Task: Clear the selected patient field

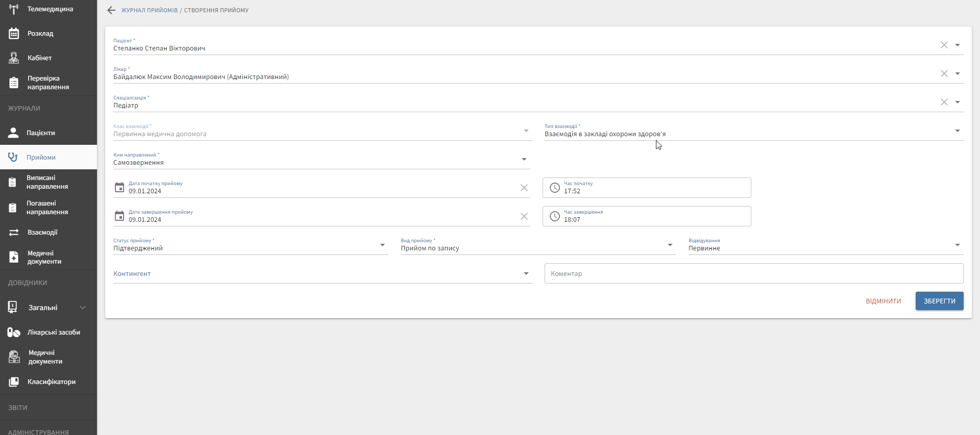Action: pyautogui.click(x=944, y=45)
